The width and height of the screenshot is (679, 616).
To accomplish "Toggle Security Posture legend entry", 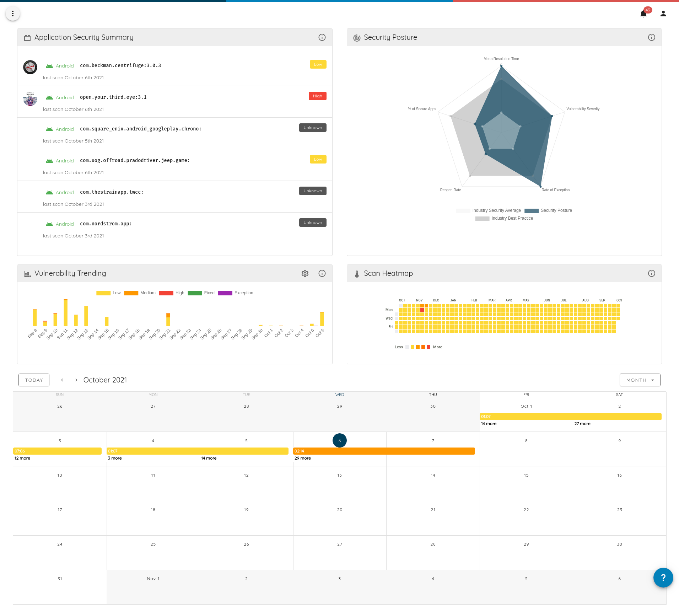I will click(548, 210).
